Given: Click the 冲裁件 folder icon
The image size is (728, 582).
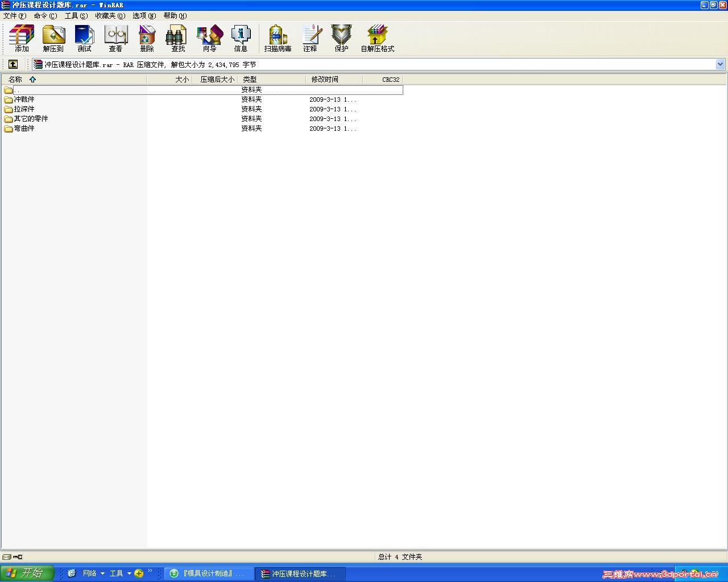Looking at the screenshot, I should (9, 99).
